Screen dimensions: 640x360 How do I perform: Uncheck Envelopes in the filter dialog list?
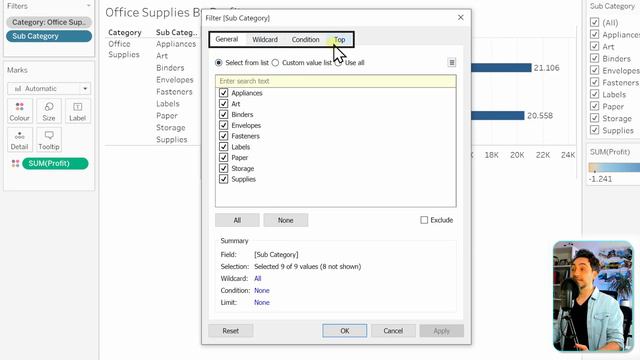coord(223,125)
